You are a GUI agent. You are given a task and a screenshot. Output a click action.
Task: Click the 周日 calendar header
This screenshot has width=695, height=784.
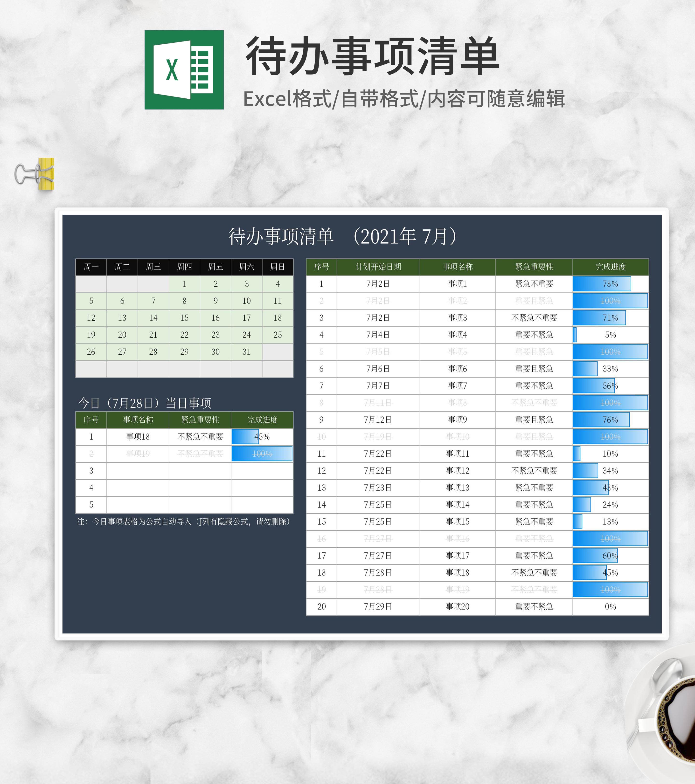(x=278, y=267)
